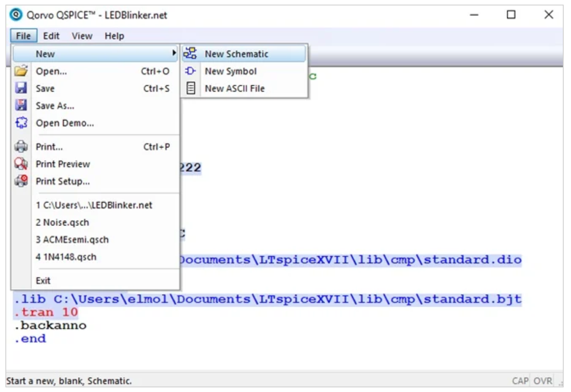Open the File menu
Viewport: 571px width, 392px height.
coord(24,36)
